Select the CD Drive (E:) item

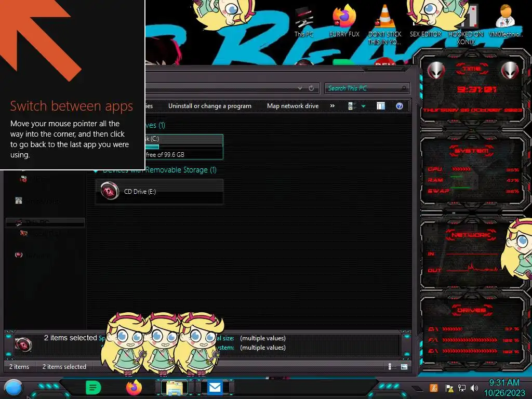coord(159,191)
